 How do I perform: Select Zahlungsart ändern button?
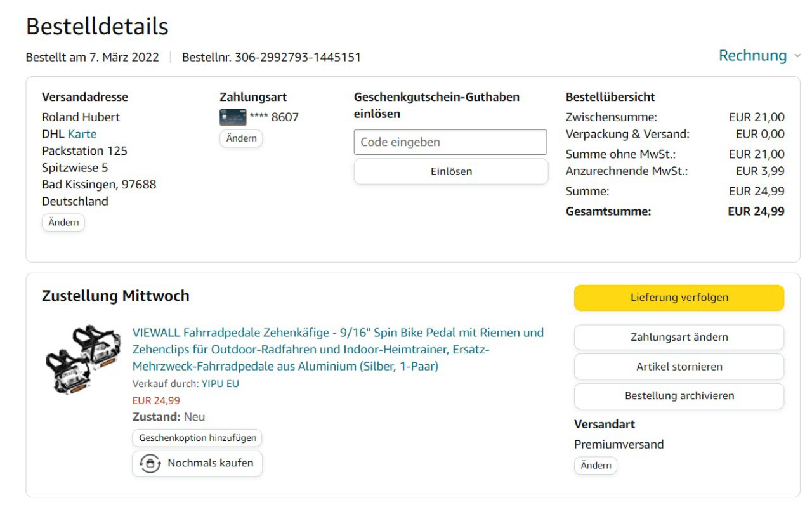[x=679, y=338]
